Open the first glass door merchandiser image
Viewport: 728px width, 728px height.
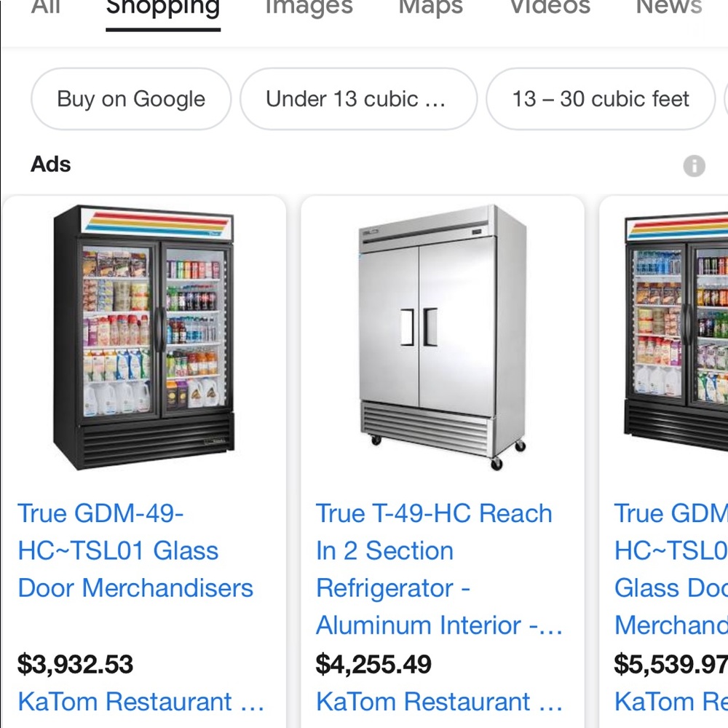click(144, 338)
